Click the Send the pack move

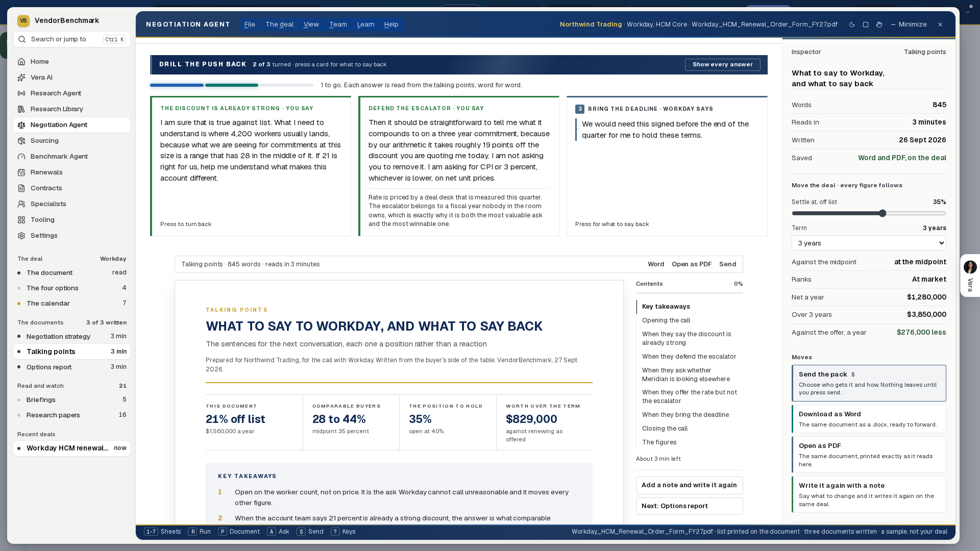869,383
